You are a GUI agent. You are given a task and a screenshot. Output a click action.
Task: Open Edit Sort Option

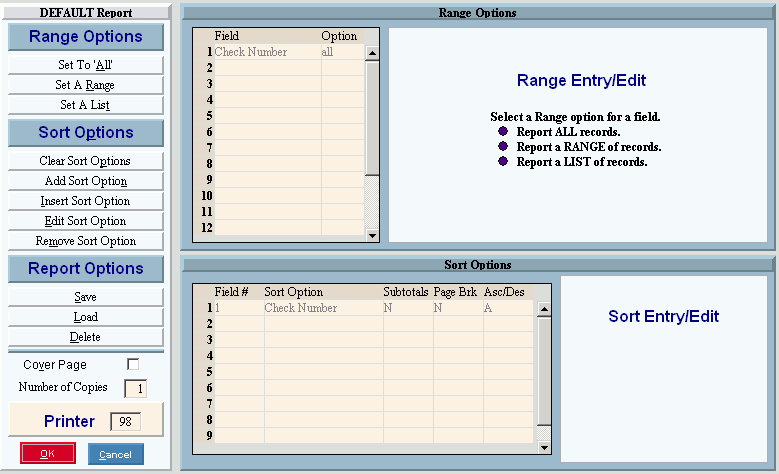click(85, 221)
